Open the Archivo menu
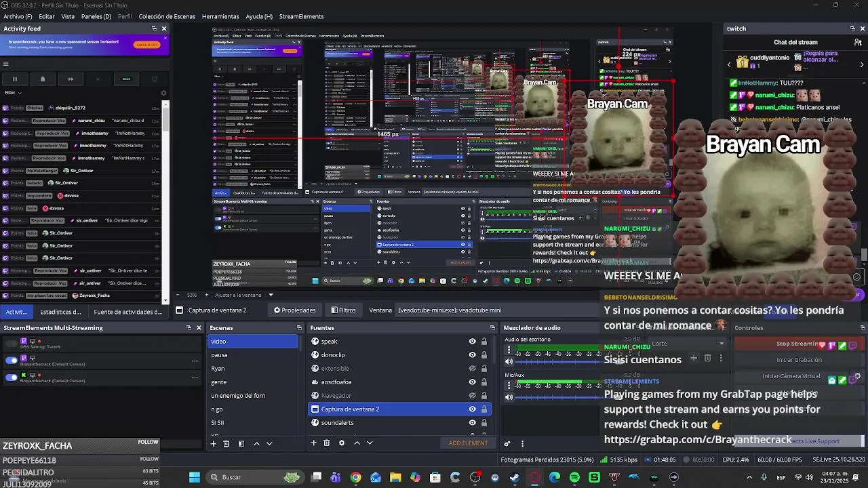Image resolution: width=868 pixels, height=488 pixels. pos(18,16)
